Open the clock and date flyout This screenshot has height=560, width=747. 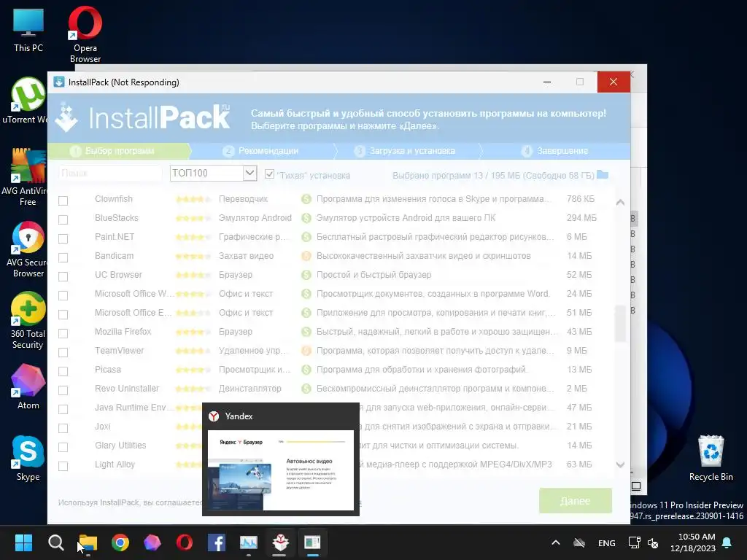point(693,542)
